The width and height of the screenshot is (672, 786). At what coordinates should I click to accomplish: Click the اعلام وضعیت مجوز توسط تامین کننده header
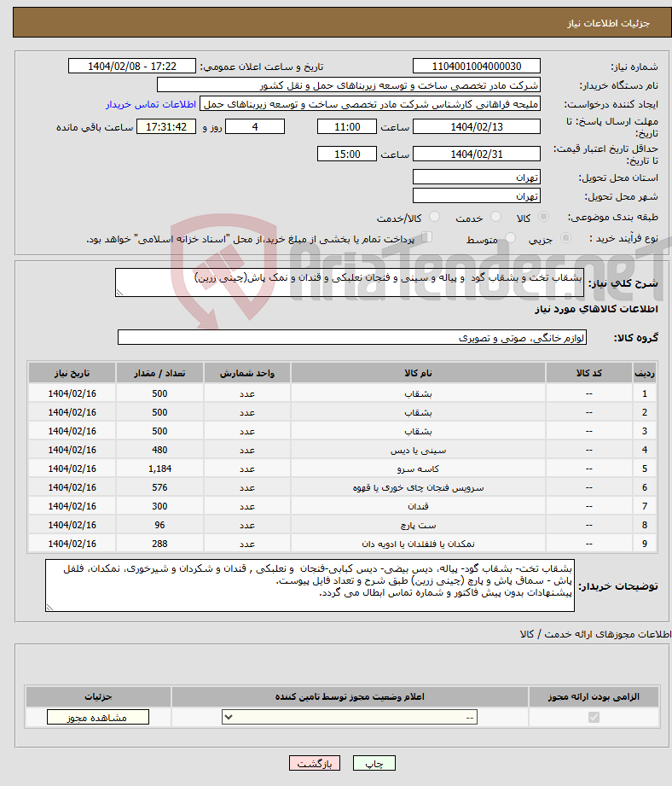tap(350, 696)
